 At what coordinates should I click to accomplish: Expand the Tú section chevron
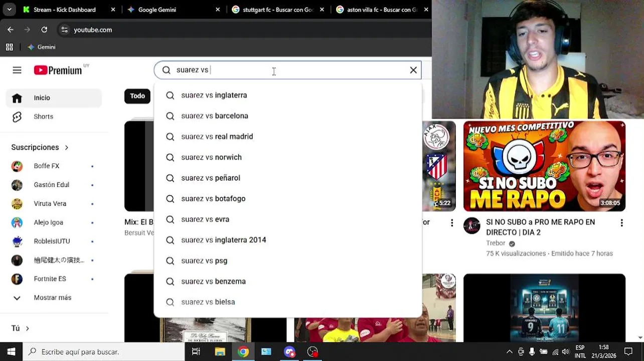tap(27, 328)
